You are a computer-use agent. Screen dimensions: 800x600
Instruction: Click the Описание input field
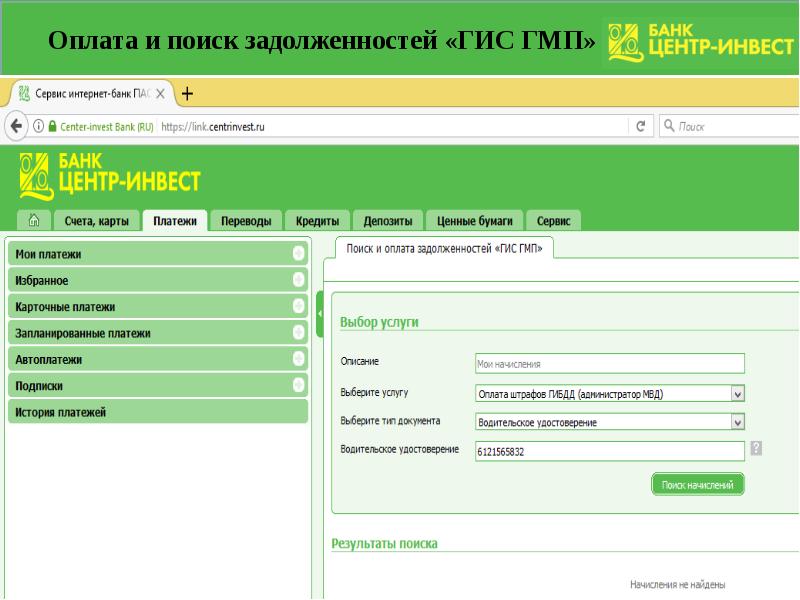tap(609, 364)
